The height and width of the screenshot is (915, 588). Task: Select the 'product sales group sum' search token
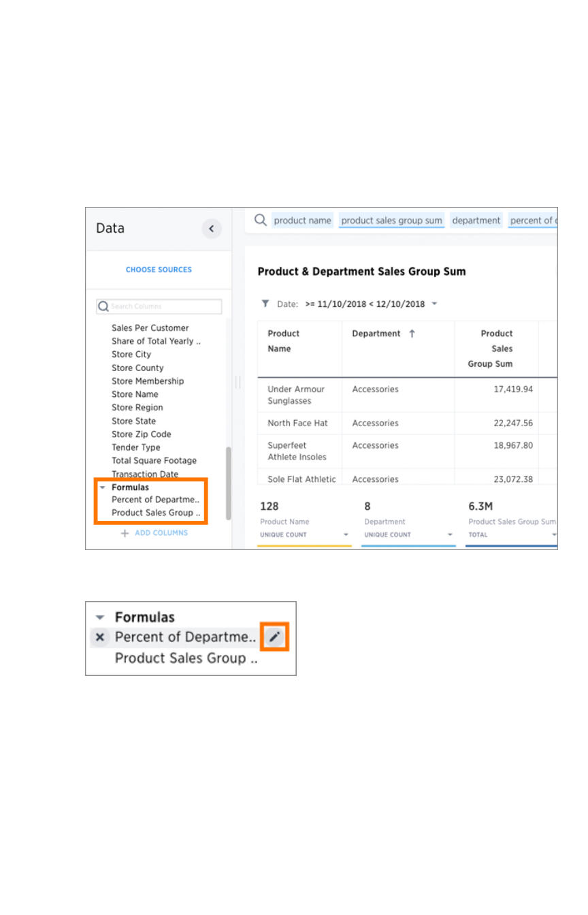391,221
